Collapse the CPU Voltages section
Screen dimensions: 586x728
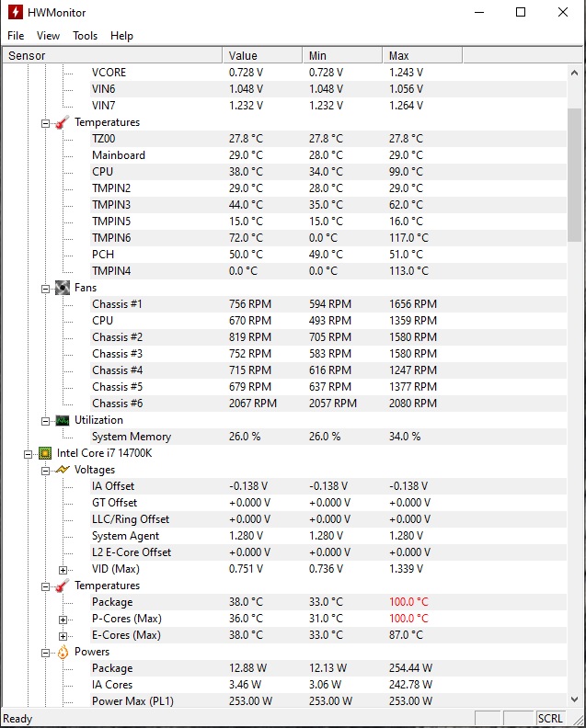(x=46, y=471)
